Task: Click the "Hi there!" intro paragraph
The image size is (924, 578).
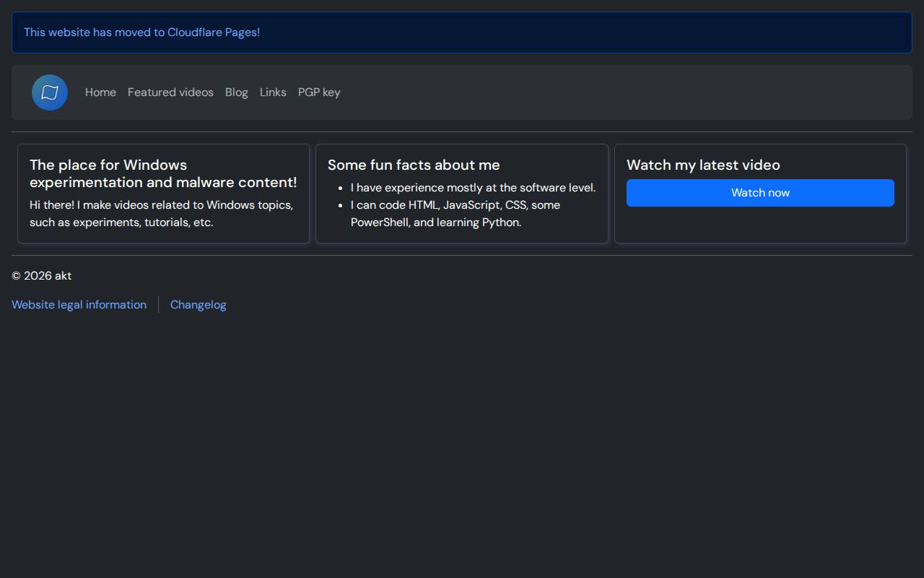Action: click(161, 214)
